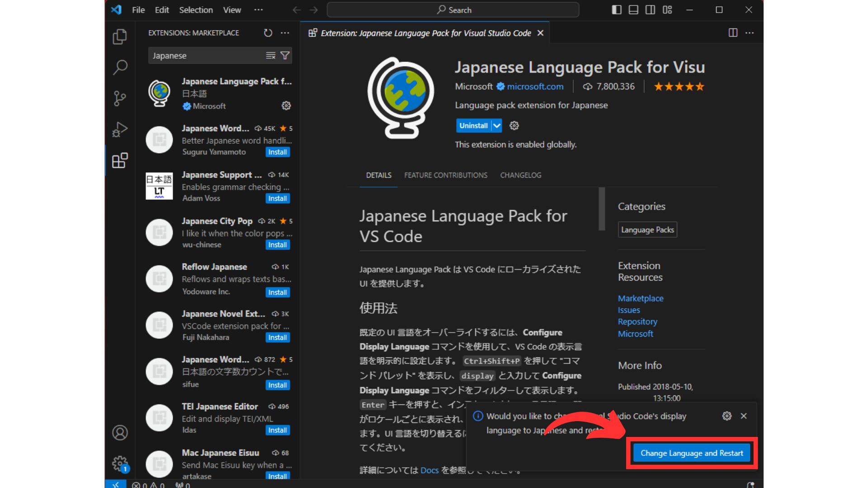
Task: Refresh the extensions marketplace list
Action: [268, 33]
